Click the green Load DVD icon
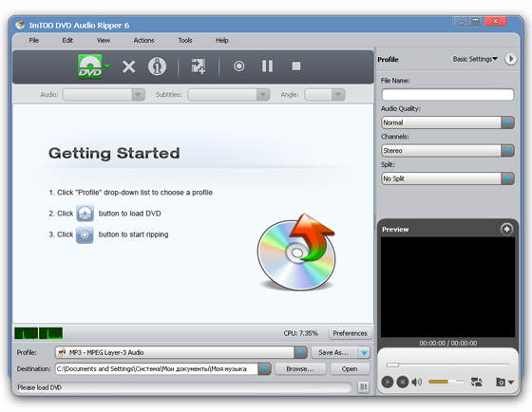The width and height of the screenshot is (532, 412). [x=90, y=66]
